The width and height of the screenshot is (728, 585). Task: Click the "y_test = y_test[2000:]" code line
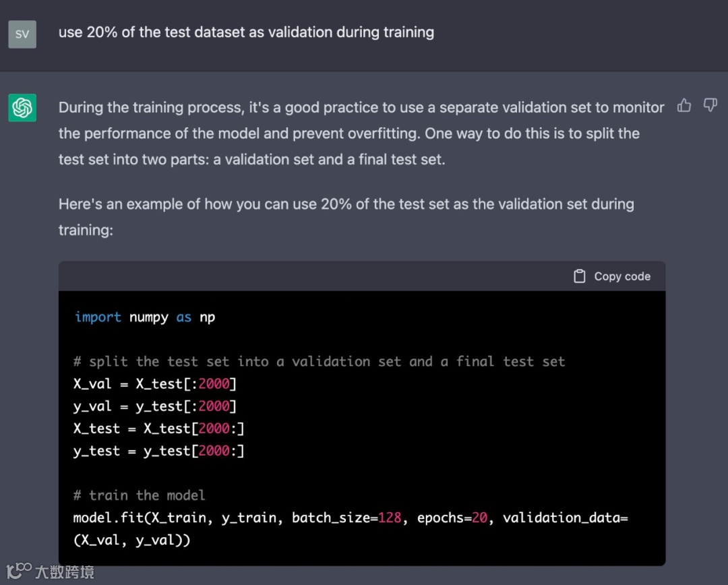coord(158,450)
